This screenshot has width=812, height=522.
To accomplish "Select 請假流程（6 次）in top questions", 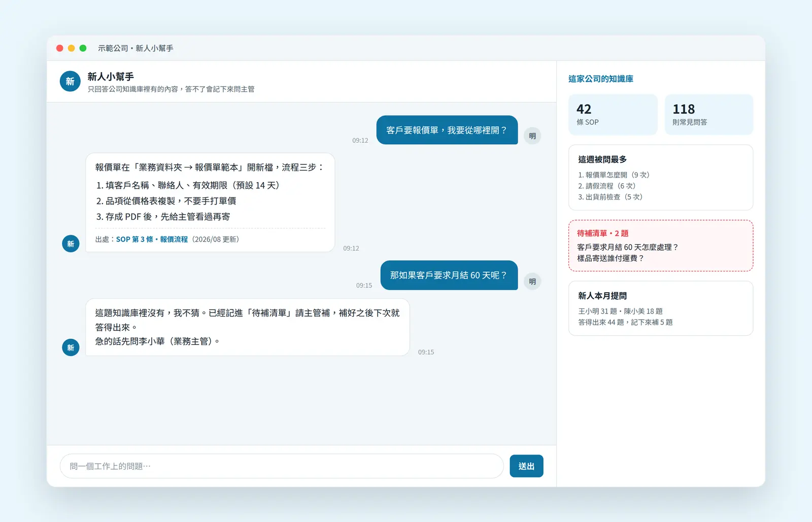I will click(x=607, y=186).
